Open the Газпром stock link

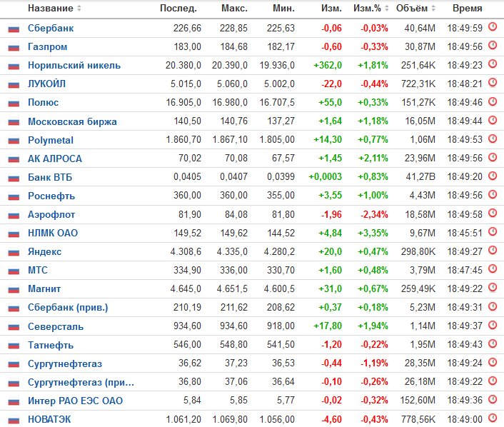tap(48, 47)
